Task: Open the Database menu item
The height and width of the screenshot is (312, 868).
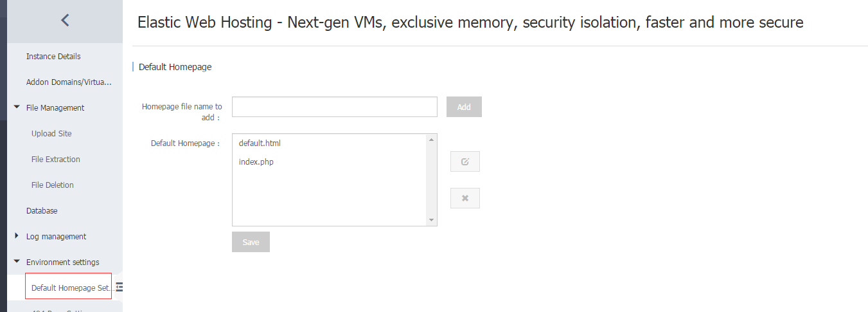Action: coord(42,211)
